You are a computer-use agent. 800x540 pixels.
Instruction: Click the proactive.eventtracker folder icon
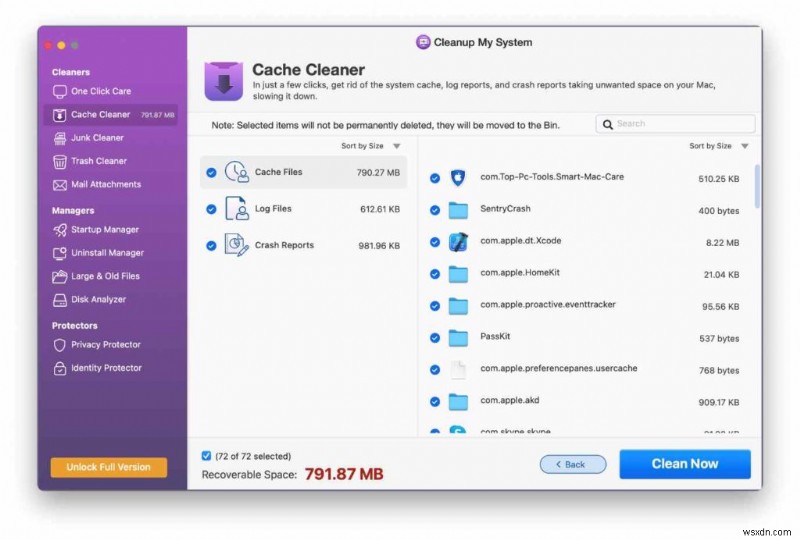(458, 306)
